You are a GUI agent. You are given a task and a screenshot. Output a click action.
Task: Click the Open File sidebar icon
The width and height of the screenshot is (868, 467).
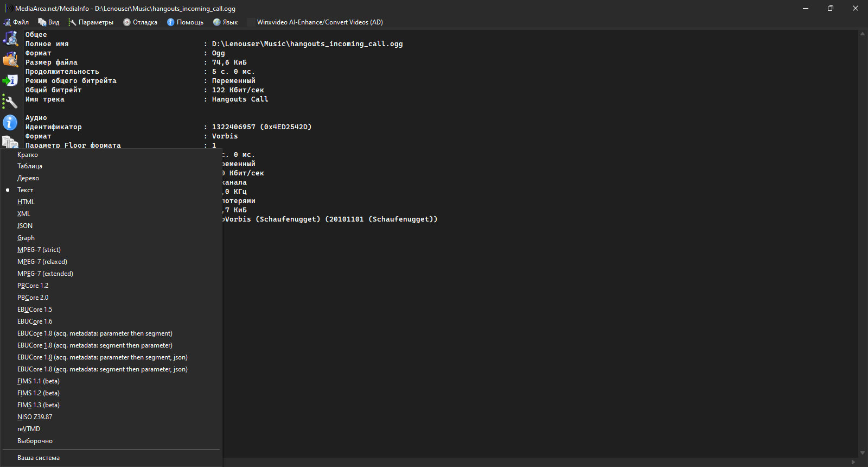pyautogui.click(x=10, y=39)
